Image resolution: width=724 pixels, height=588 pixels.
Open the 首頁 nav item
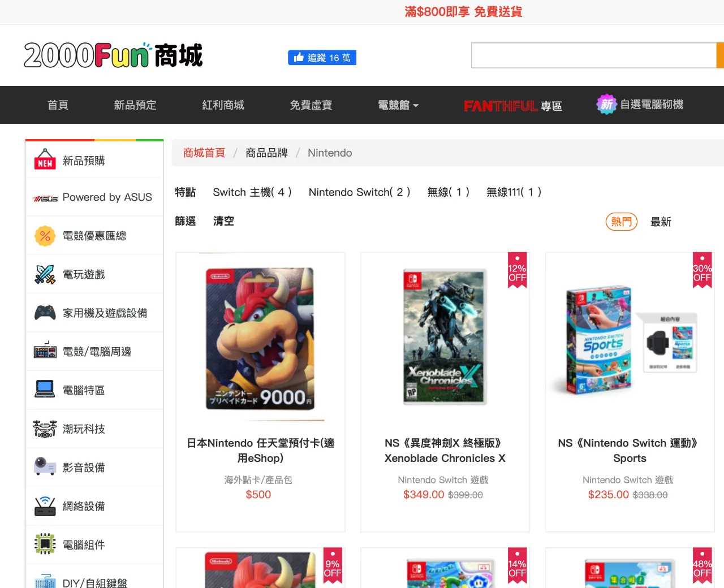(x=58, y=105)
